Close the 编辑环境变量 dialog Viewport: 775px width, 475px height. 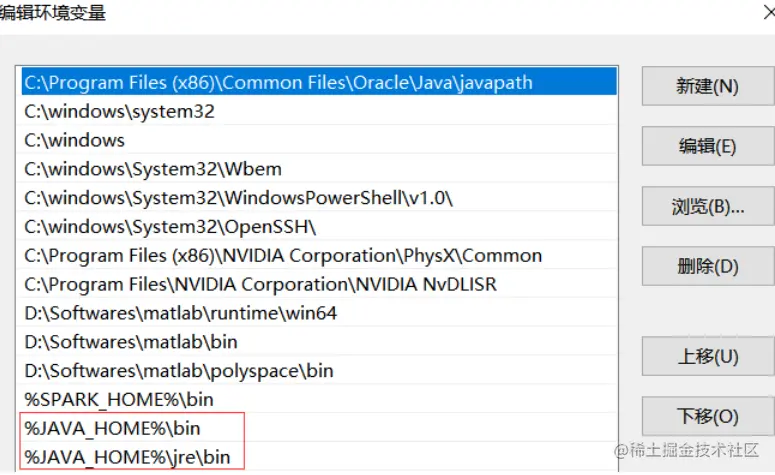tap(769, 12)
